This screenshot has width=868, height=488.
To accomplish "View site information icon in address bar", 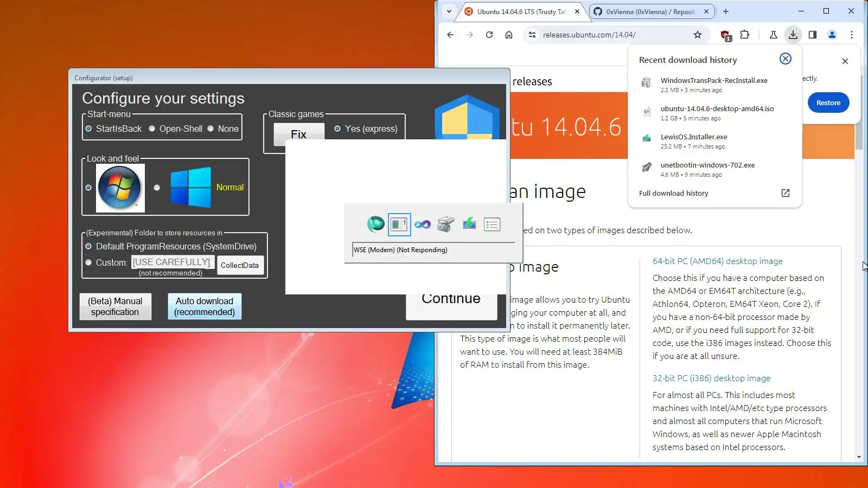I will [x=532, y=35].
